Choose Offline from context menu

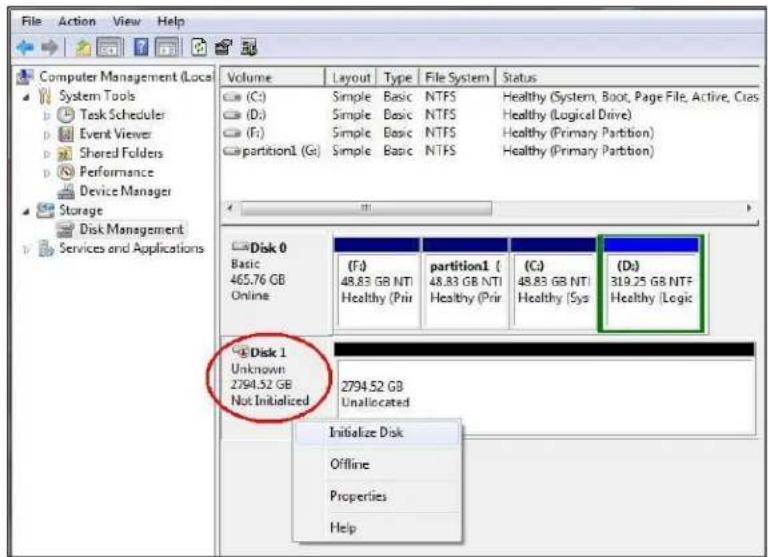click(x=377, y=464)
